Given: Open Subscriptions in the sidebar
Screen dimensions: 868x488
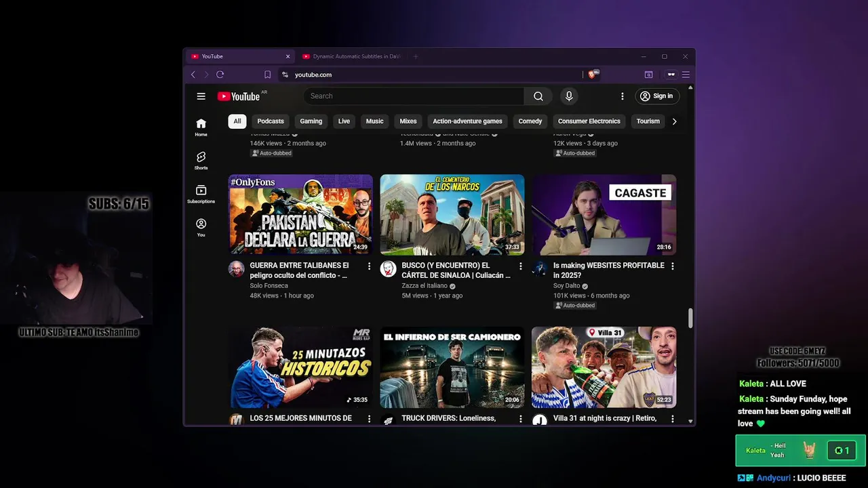Looking at the screenshot, I should click(201, 194).
